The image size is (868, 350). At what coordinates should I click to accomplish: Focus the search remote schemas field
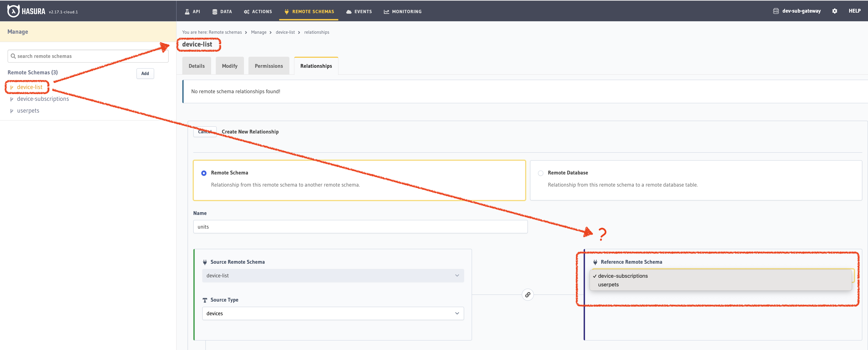[88, 56]
